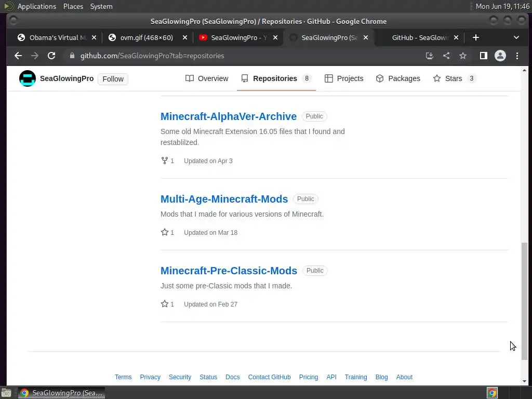The image size is (532, 399).
Task: Click the API footer link
Action: [331, 377]
